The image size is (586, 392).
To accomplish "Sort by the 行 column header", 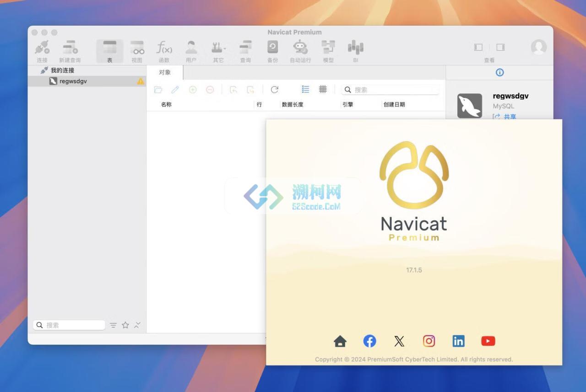I will 259,104.
